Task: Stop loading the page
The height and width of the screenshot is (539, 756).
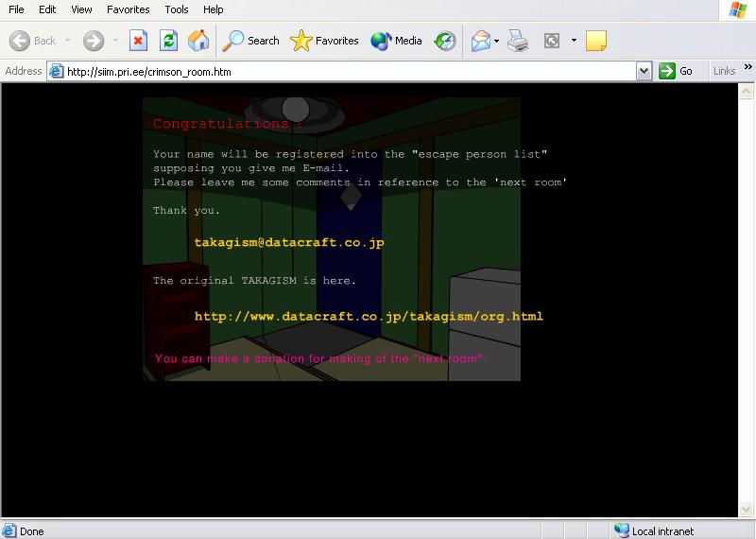Action: coord(138,41)
